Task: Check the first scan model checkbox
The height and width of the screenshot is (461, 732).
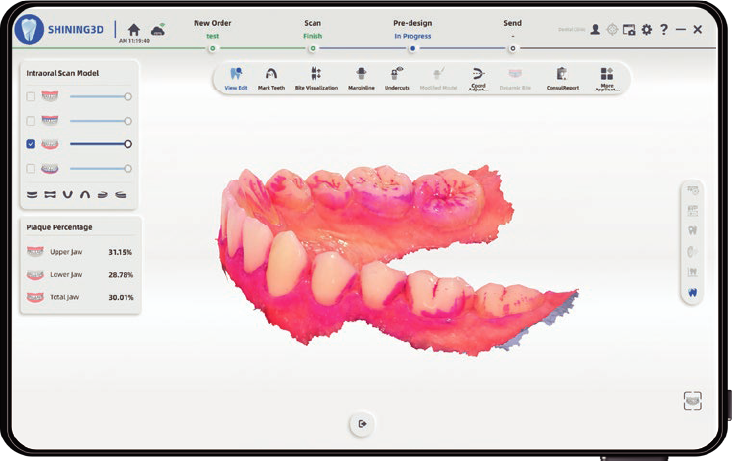Action: click(x=31, y=96)
